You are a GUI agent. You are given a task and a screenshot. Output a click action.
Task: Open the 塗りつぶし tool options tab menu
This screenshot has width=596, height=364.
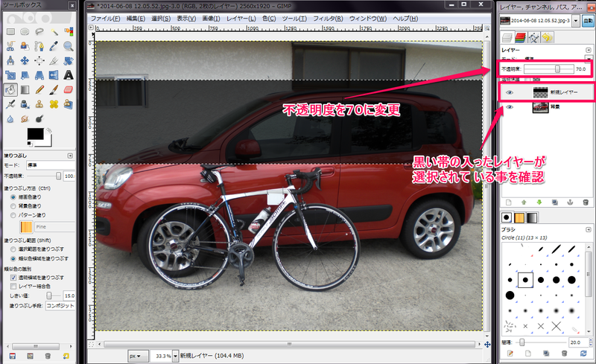coord(70,156)
